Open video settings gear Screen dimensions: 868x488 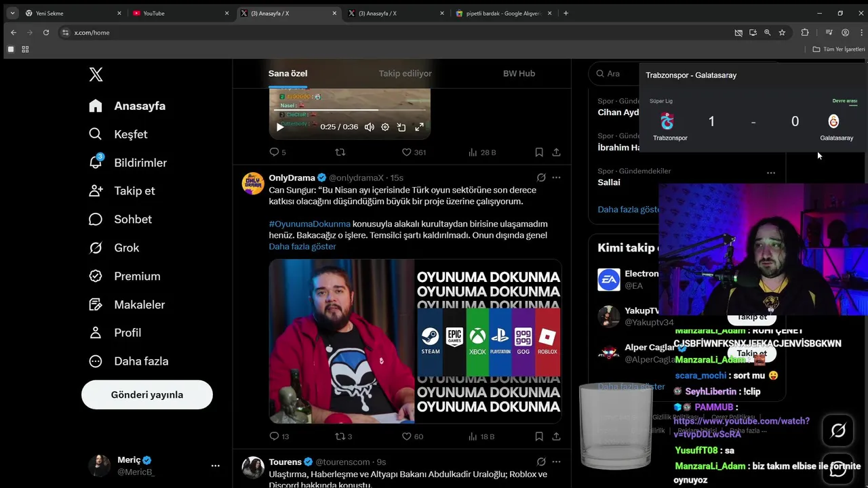(x=385, y=127)
